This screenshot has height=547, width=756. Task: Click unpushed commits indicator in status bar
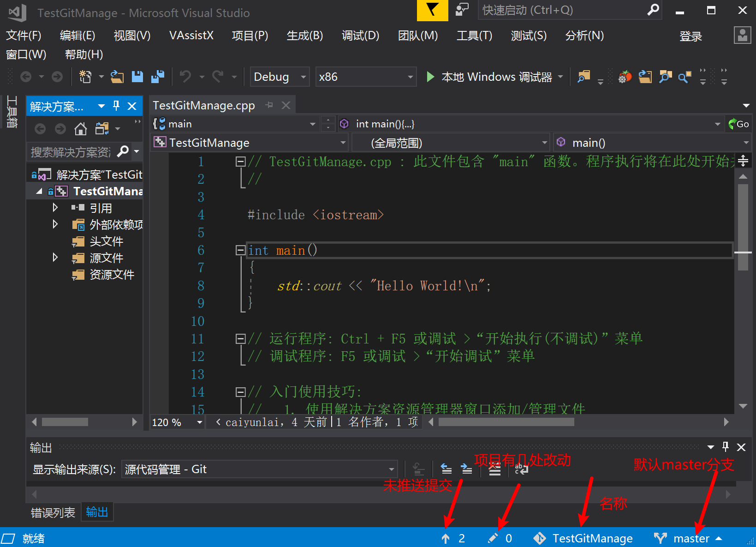(453, 538)
